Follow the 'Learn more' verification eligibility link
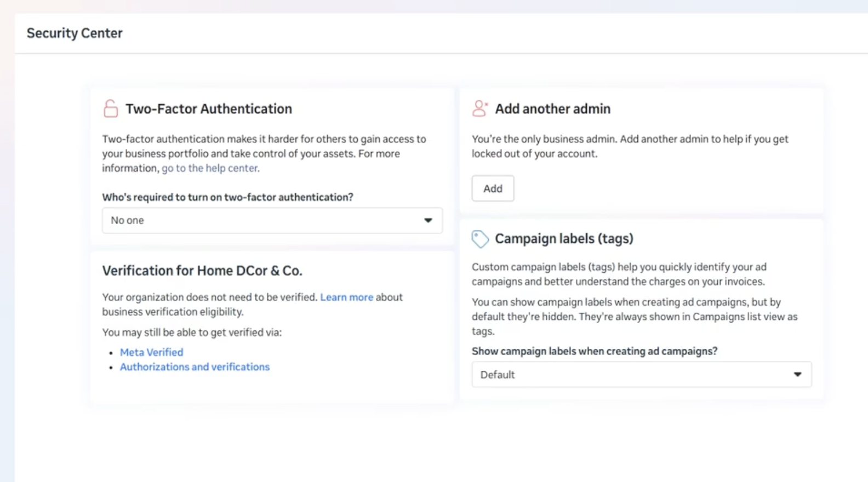The height and width of the screenshot is (482, 868). point(346,297)
